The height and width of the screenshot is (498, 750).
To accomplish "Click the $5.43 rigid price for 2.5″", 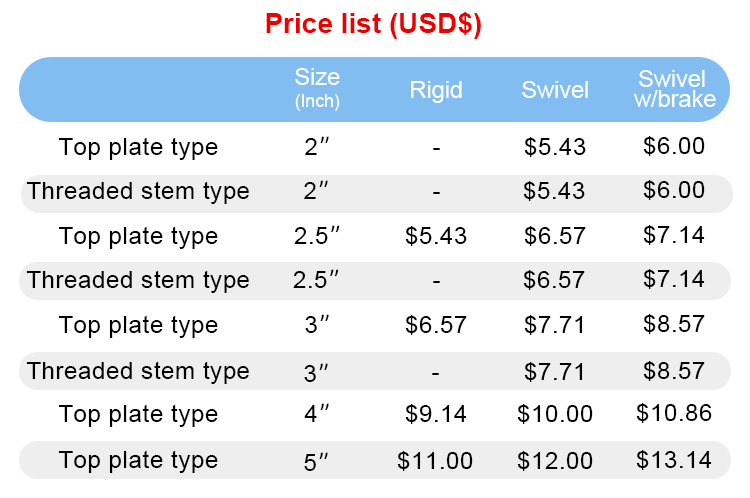I will pyautogui.click(x=436, y=236).
